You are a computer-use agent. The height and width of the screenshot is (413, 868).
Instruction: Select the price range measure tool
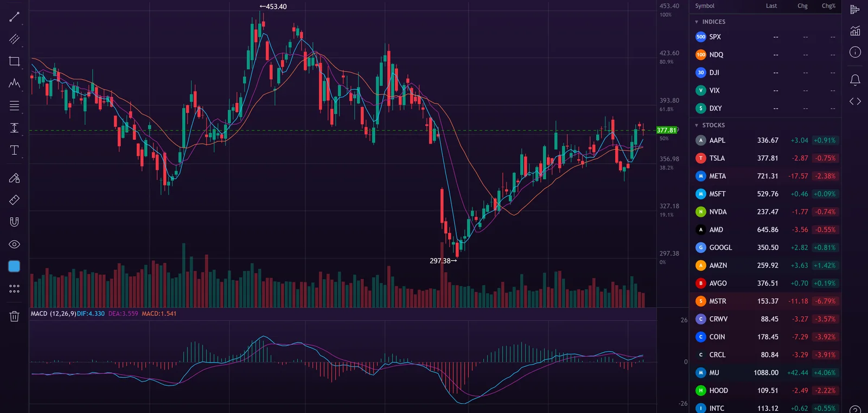(x=14, y=128)
